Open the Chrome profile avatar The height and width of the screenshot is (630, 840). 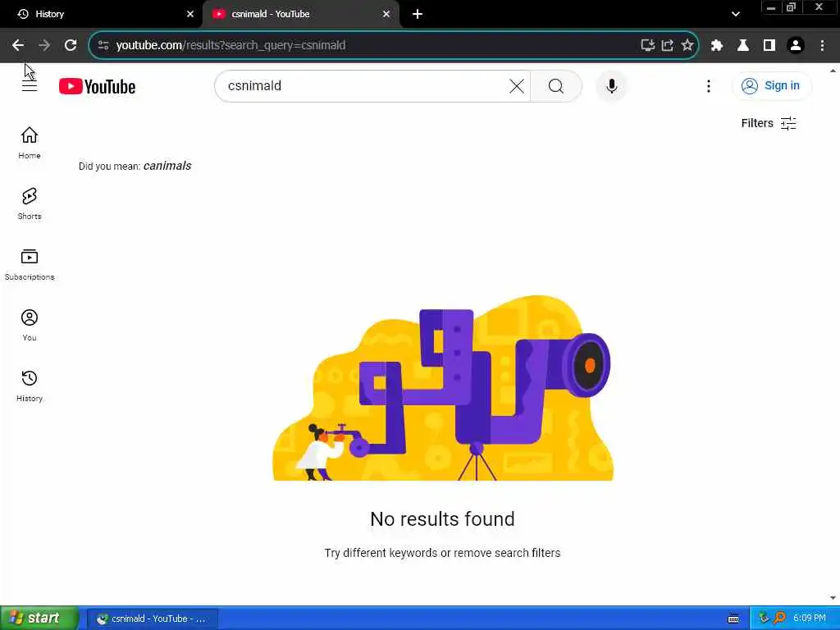[796, 46]
